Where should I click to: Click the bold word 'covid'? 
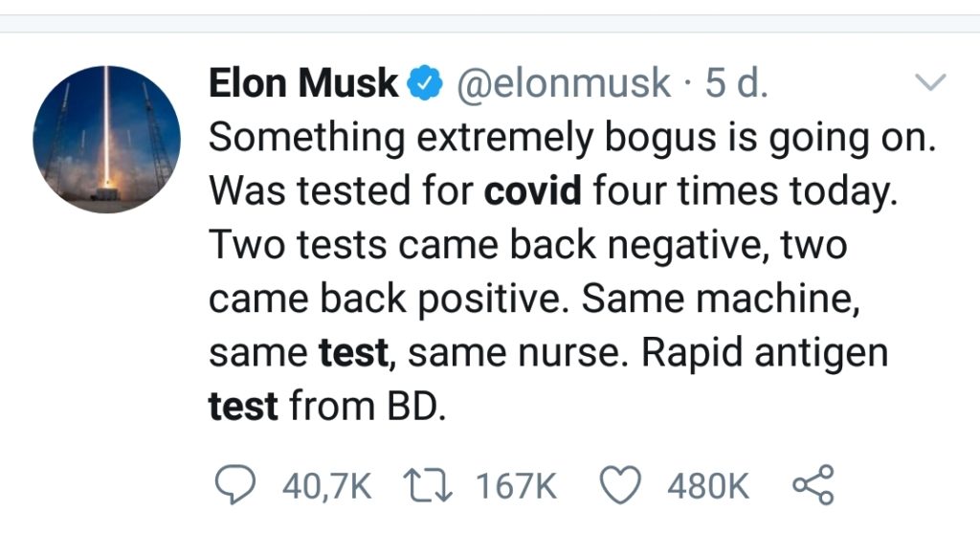533,192
